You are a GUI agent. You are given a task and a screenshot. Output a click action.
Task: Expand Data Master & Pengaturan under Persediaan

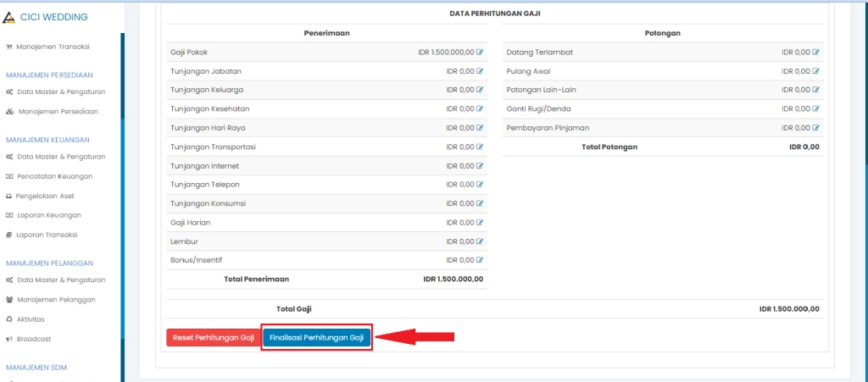60,91
